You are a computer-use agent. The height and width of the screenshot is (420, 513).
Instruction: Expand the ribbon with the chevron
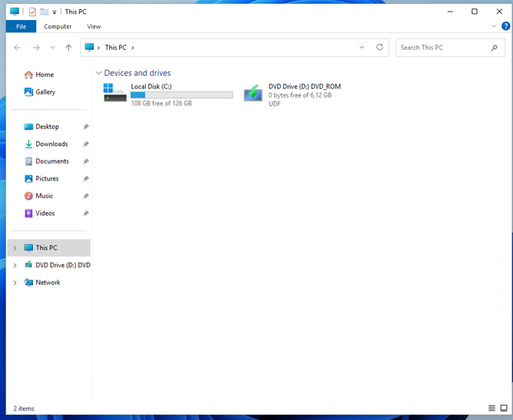(x=495, y=26)
